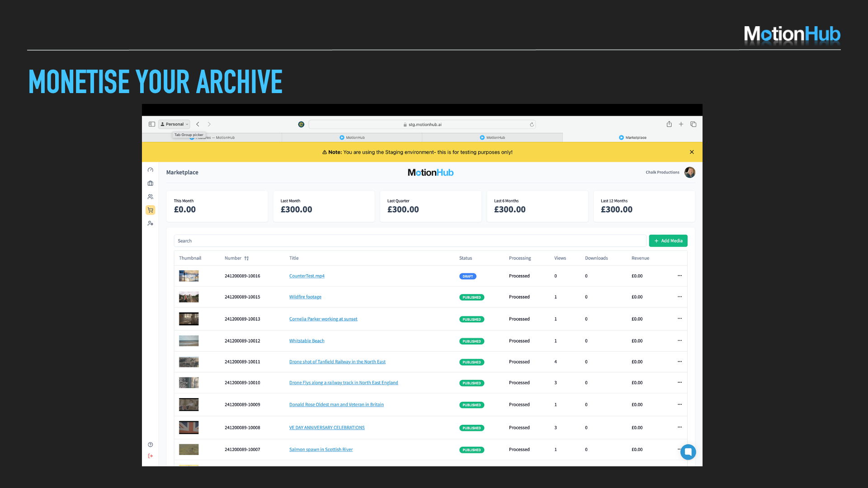The image size is (868, 488).
Task: Click the briefcase icon in sidebar
Action: pos(151,183)
